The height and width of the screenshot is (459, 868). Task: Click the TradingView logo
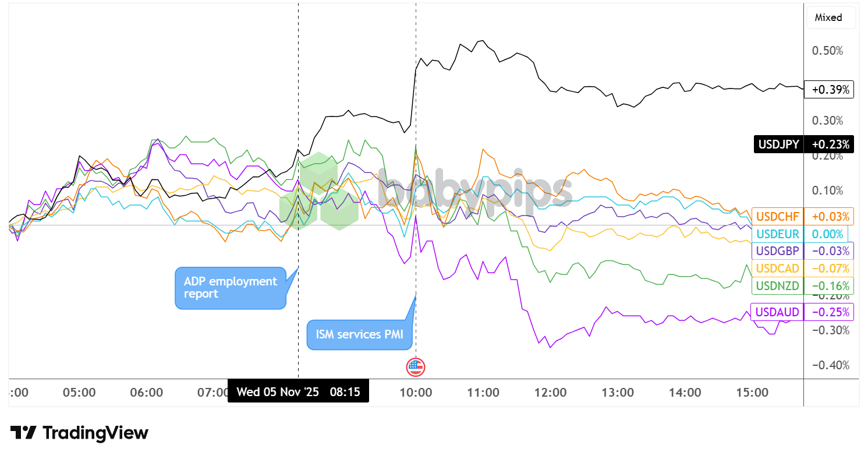click(x=79, y=433)
